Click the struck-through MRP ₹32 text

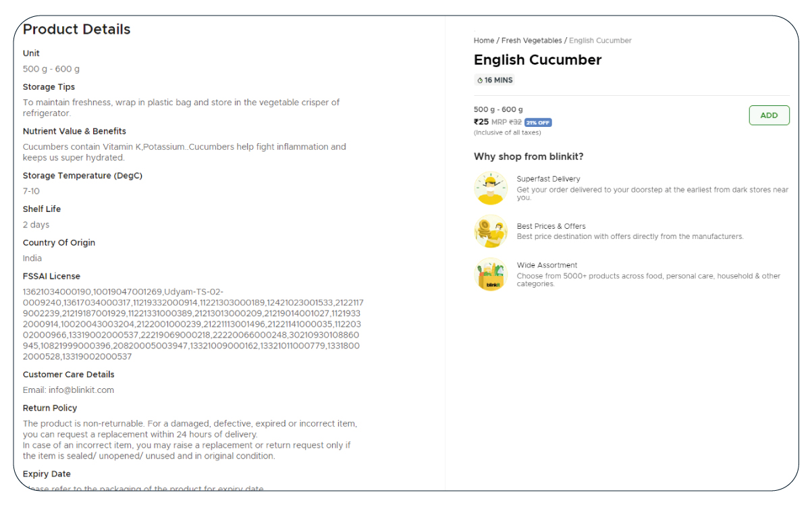506,122
